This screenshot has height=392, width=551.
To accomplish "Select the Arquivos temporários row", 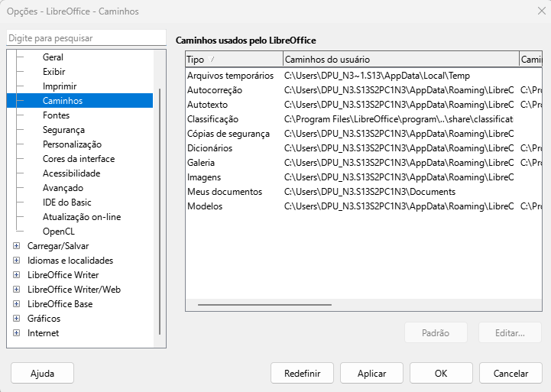I will [x=364, y=76].
